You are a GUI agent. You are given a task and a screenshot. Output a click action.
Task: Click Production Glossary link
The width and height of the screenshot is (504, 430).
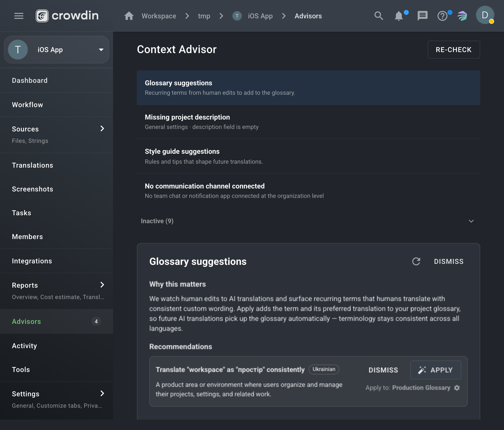[x=421, y=388]
